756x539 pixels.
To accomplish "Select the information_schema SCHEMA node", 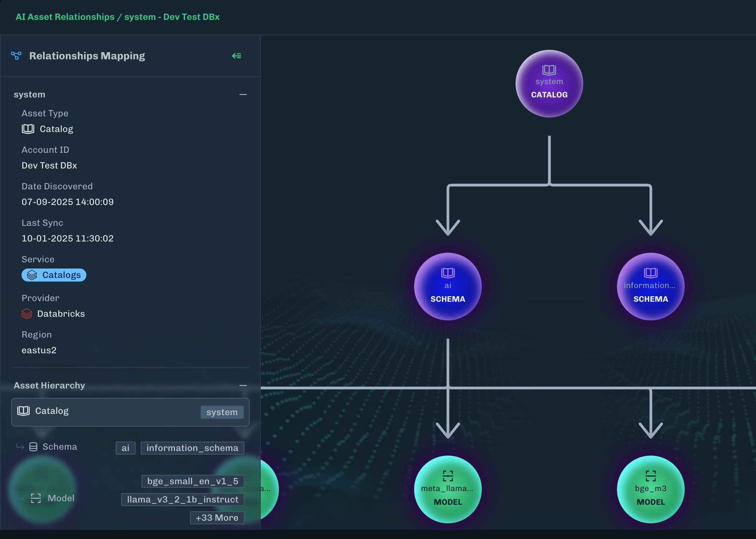I will pyautogui.click(x=650, y=286).
